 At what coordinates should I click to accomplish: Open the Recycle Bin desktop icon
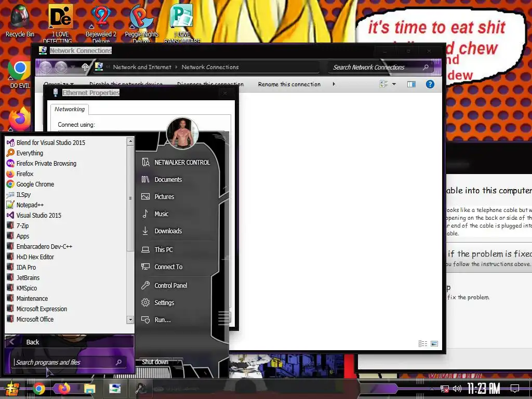click(20, 21)
